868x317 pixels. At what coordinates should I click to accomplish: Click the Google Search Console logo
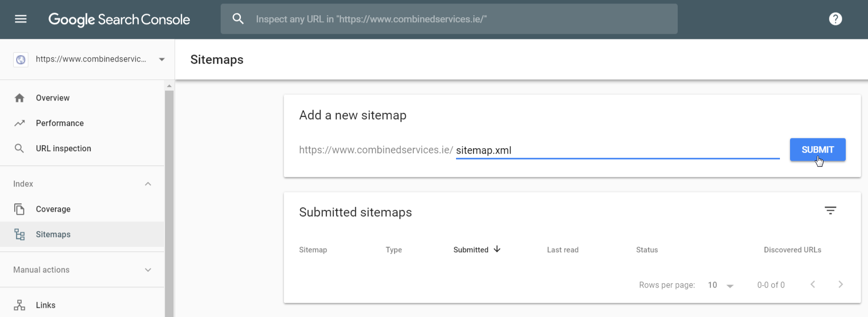pos(119,20)
